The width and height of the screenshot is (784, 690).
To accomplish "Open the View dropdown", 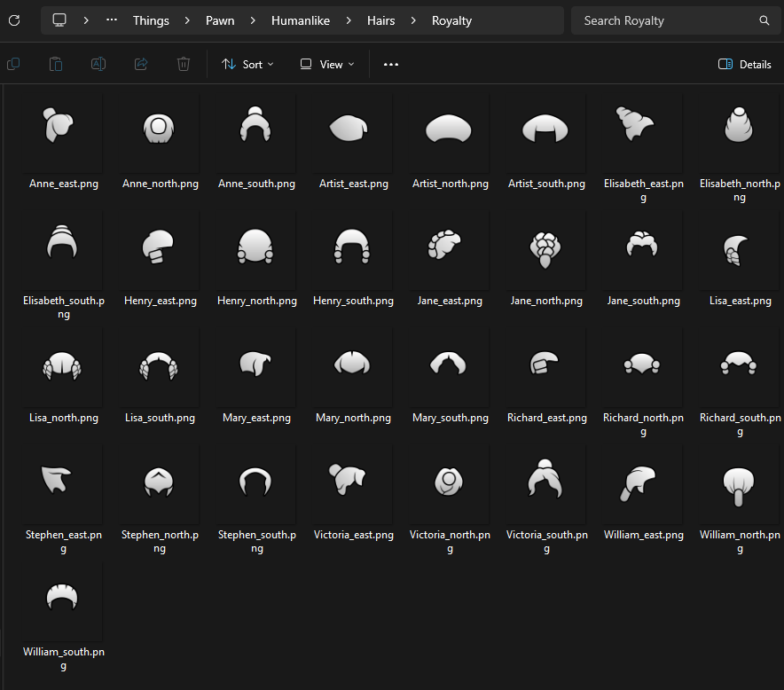I will (327, 64).
